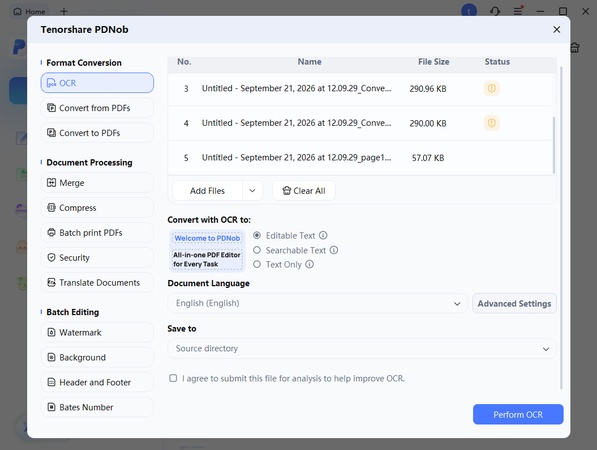This screenshot has height=450, width=597.
Task: Click the info icon beside Searchable Text
Action: point(334,250)
